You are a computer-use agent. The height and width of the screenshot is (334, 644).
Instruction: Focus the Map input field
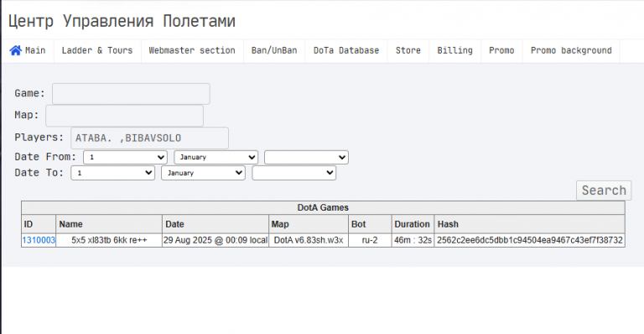124,116
